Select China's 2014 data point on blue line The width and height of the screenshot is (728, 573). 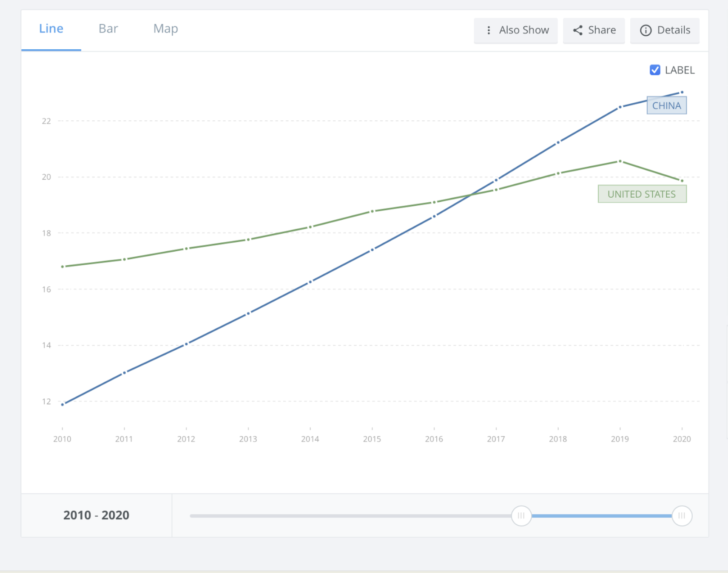pyautogui.click(x=310, y=282)
